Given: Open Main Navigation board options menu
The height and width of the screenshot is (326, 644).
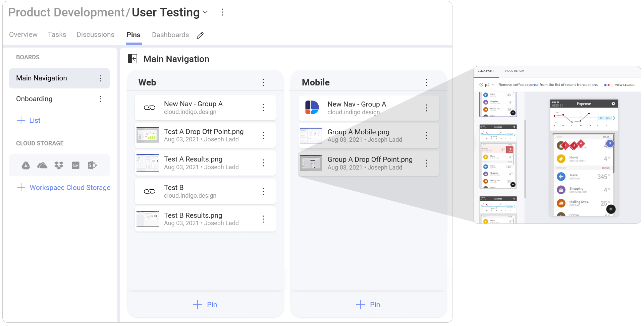Looking at the screenshot, I should point(101,78).
